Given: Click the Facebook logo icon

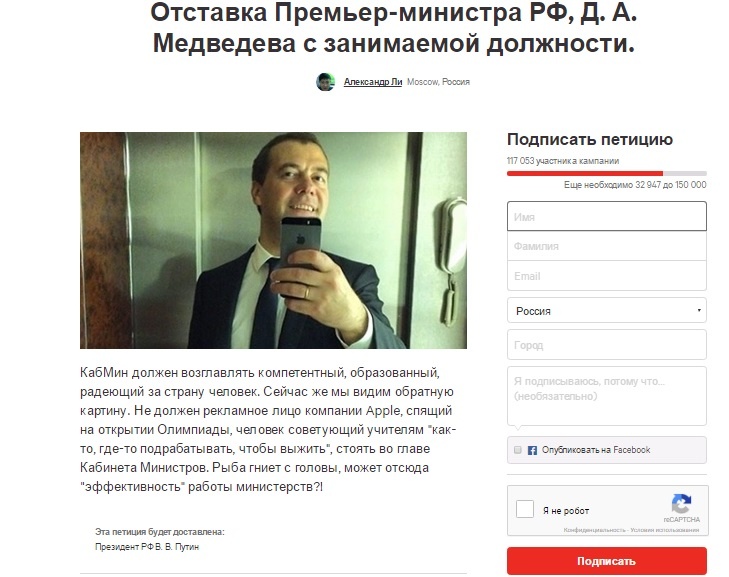Looking at the screenshot, I should [x=532, y=450].
